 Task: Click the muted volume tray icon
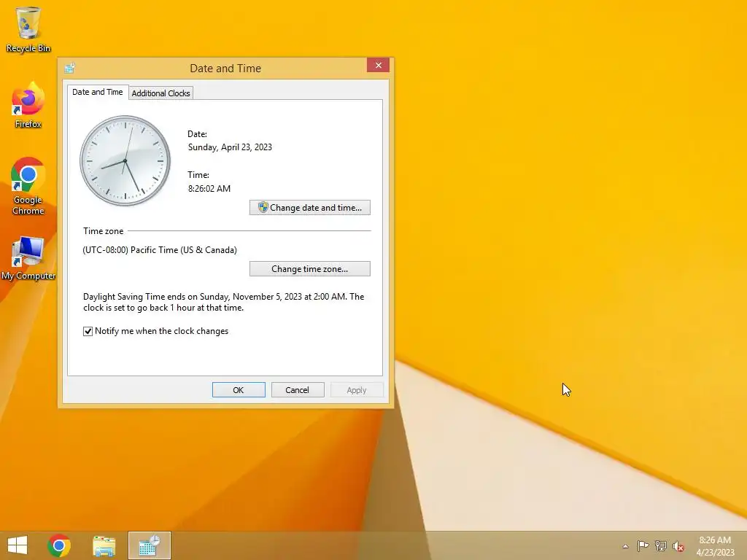click(x=678, y=546)
